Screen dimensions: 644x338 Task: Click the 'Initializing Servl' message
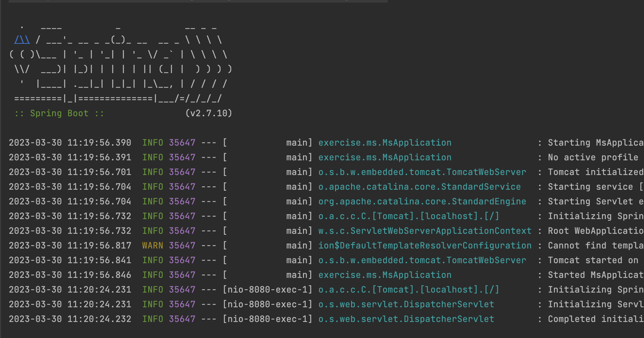coord(596,304)
